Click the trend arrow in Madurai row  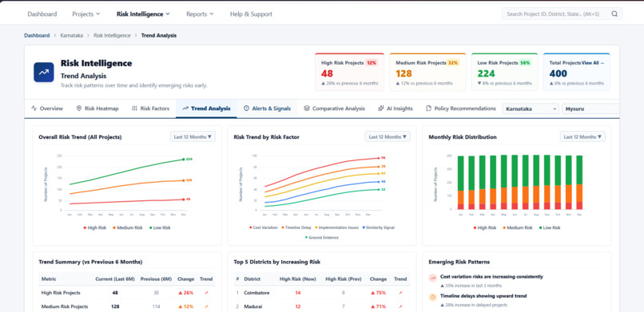[400, 306]
